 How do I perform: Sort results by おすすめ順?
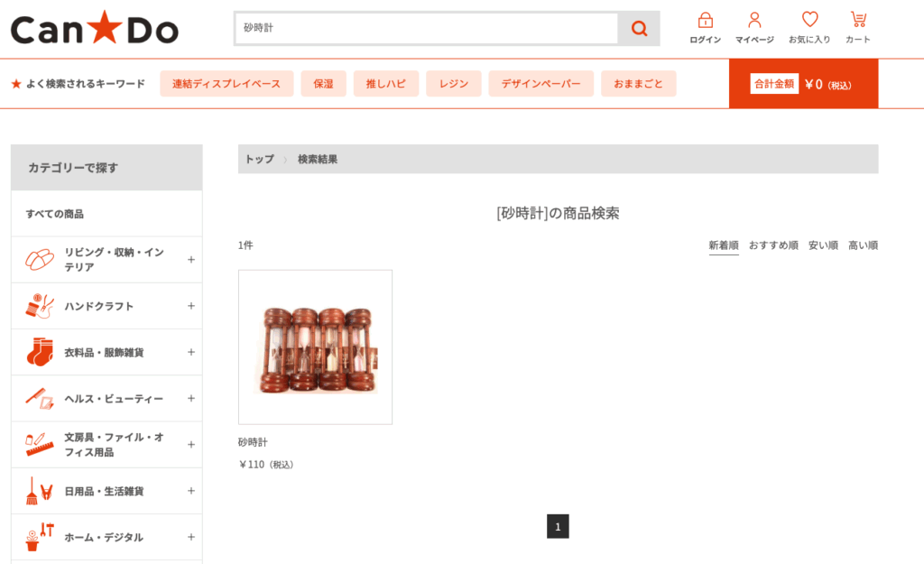pyautogui.click(x=773, y=245)
